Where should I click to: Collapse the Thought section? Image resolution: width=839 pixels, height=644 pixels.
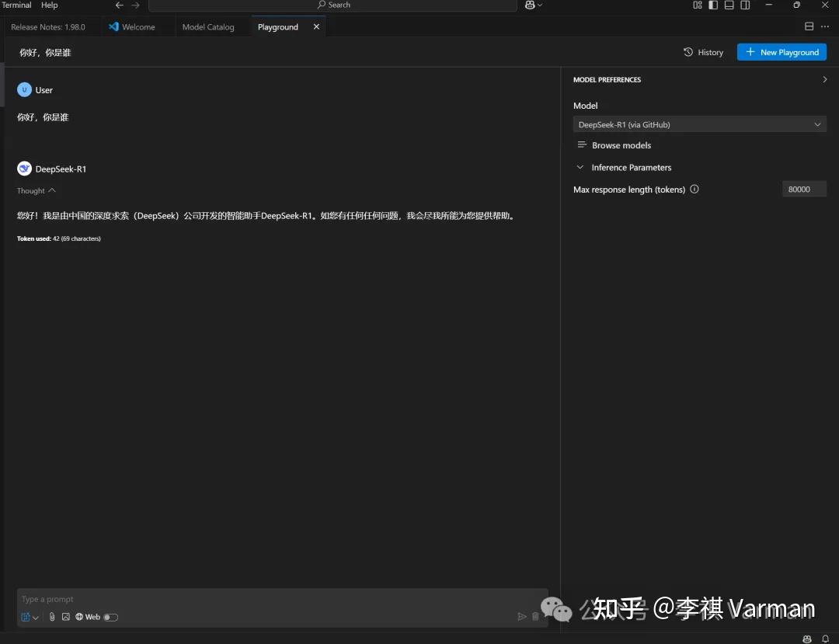[37, 190]
